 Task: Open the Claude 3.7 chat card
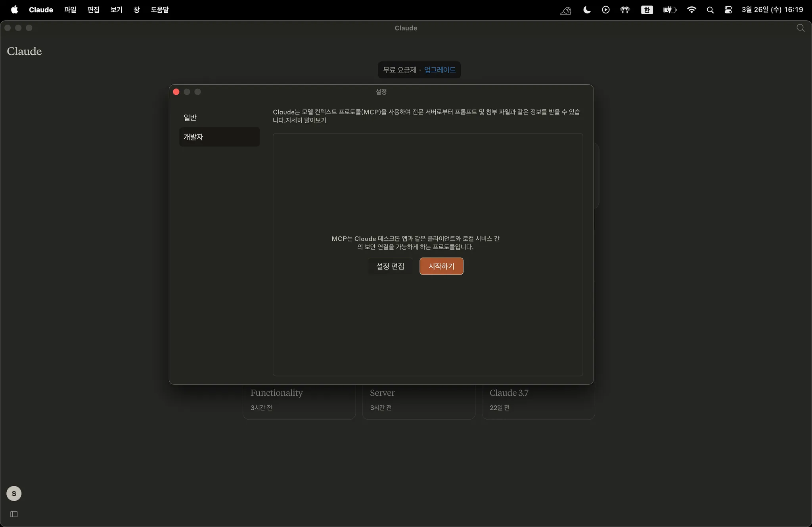click(538, 402)
